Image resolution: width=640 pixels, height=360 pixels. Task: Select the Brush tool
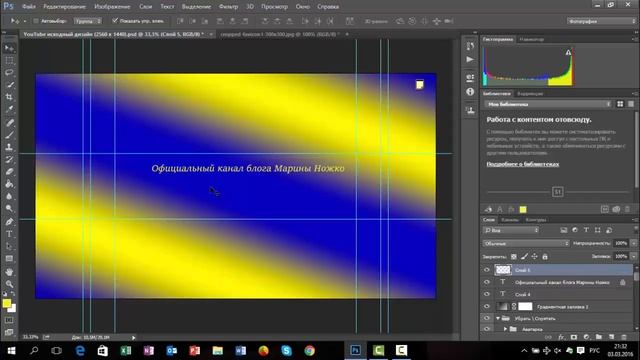point(9,135)
